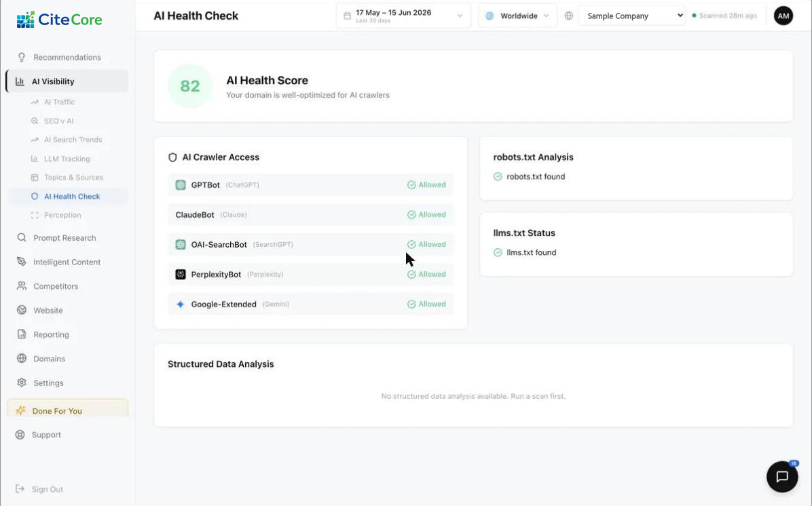The width and height of the screenshot is (812, 506).
Task: Click Sign Out
Action: [47, 489]
